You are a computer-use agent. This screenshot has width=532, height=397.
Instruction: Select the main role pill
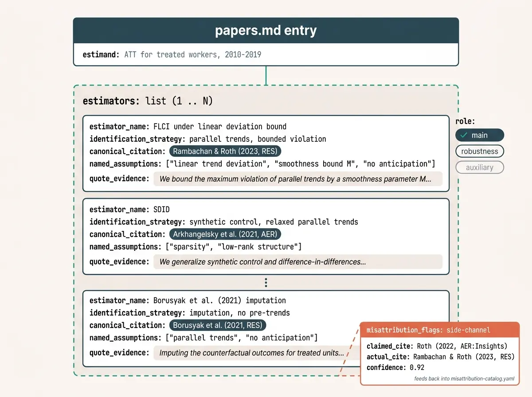point(480,135)
